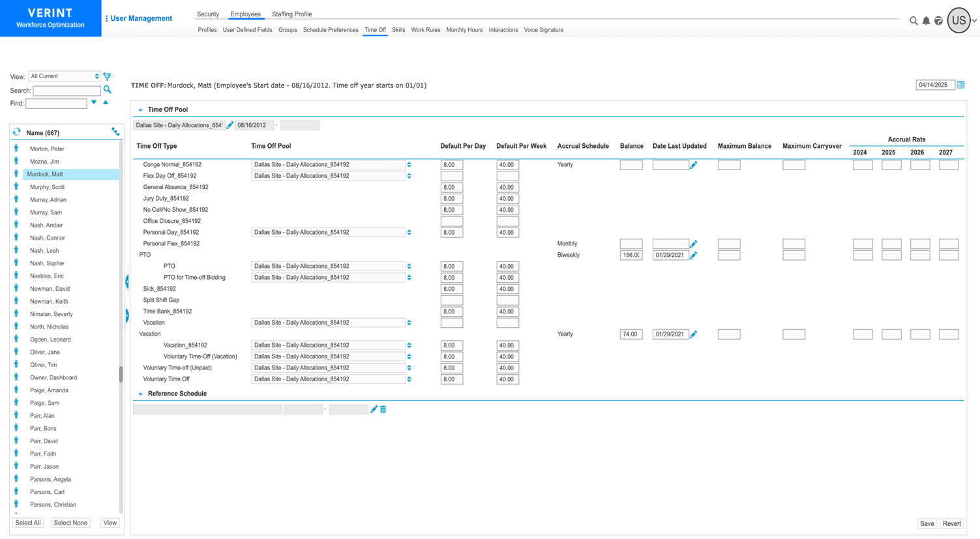Find next with the down arrow

click(x=94, y=102)
